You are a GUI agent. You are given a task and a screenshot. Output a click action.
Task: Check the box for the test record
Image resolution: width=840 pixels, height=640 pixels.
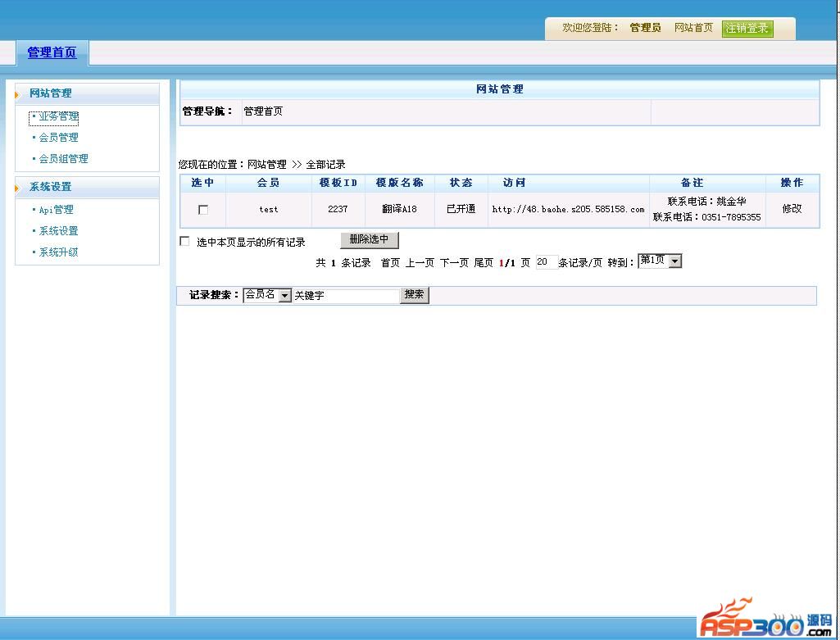203,210
